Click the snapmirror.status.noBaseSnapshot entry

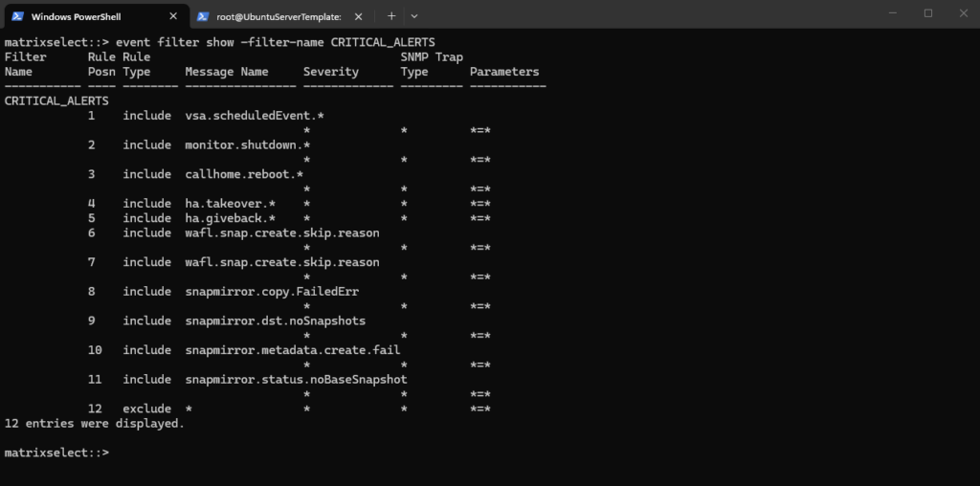(296, 380)
